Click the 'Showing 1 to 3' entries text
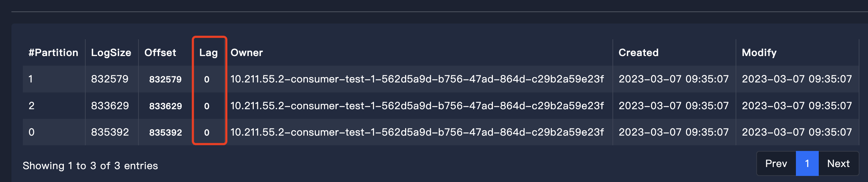Image resolution: width=868 pixels, height=182 pixels. (x=90, y=166)
